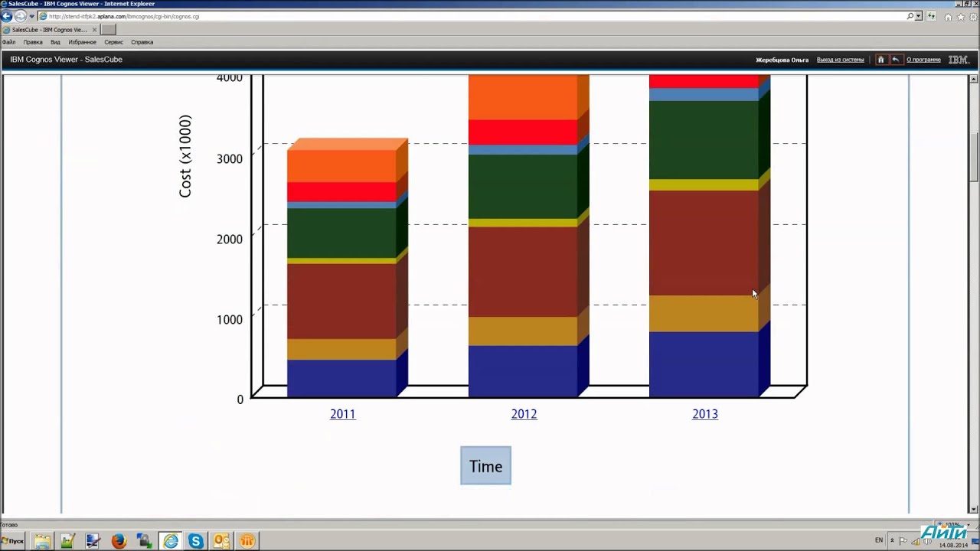This screenshot has width=980, height=551.
Task: Open the Internet Explorer taskbar icon
Action: tap(170, 541)
